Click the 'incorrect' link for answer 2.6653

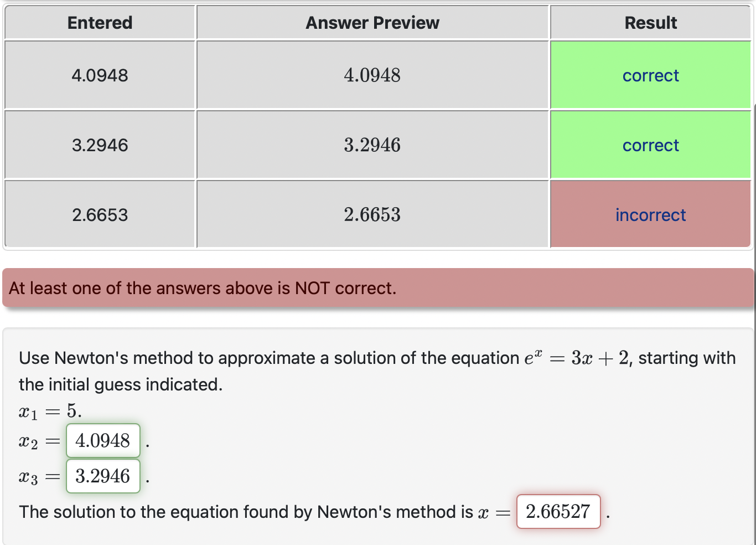point(651,215)
